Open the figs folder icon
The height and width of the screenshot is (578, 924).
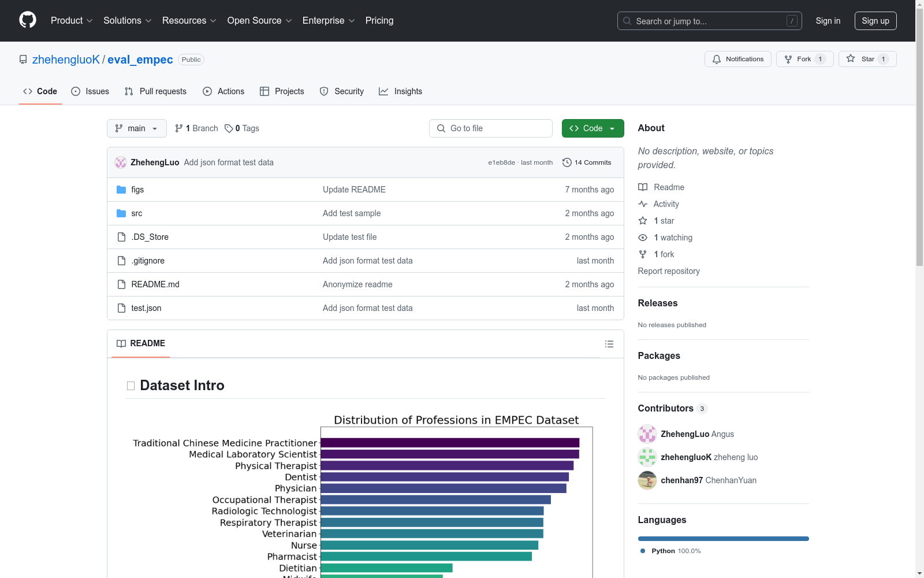coord(121,190)
